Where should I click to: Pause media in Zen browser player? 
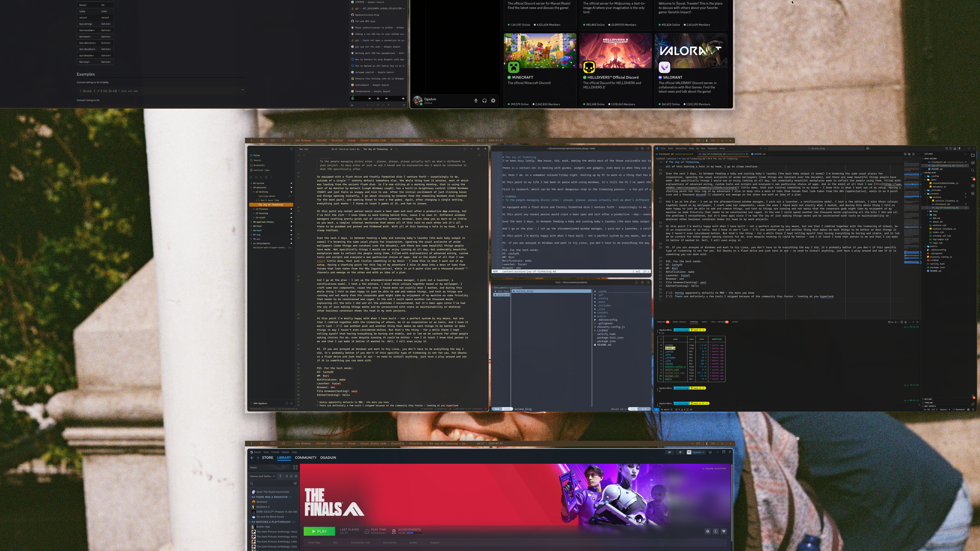(378, 98)
